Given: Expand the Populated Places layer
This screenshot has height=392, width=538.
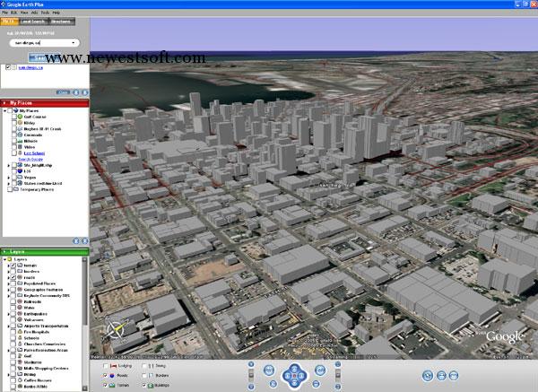Looking at the screenshot, I should coord(9,283).
